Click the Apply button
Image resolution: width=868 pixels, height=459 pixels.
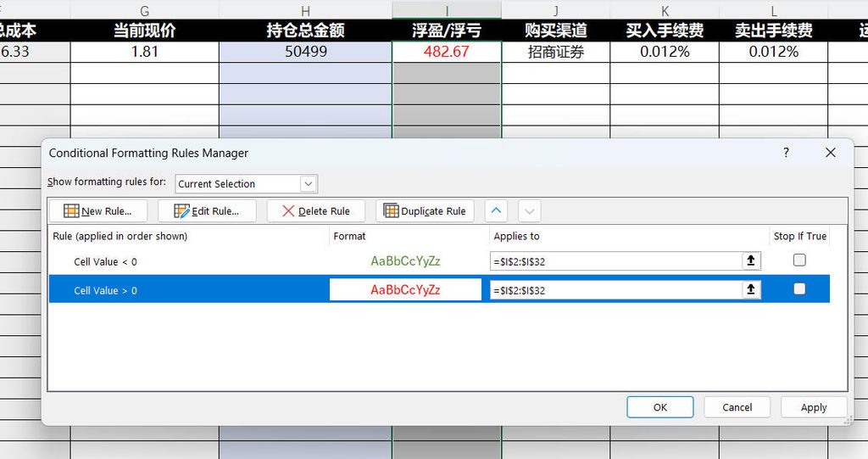point(814,407)
